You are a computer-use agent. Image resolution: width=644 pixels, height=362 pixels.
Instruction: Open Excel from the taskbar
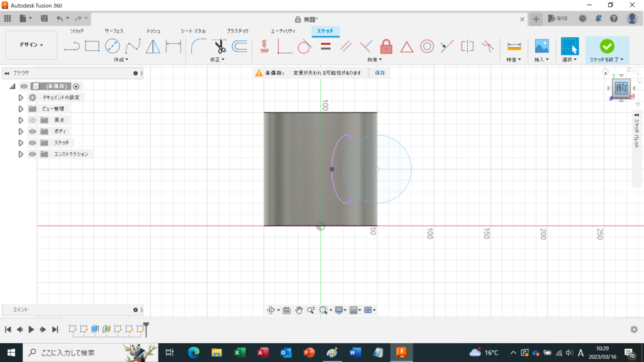point(240,353)
